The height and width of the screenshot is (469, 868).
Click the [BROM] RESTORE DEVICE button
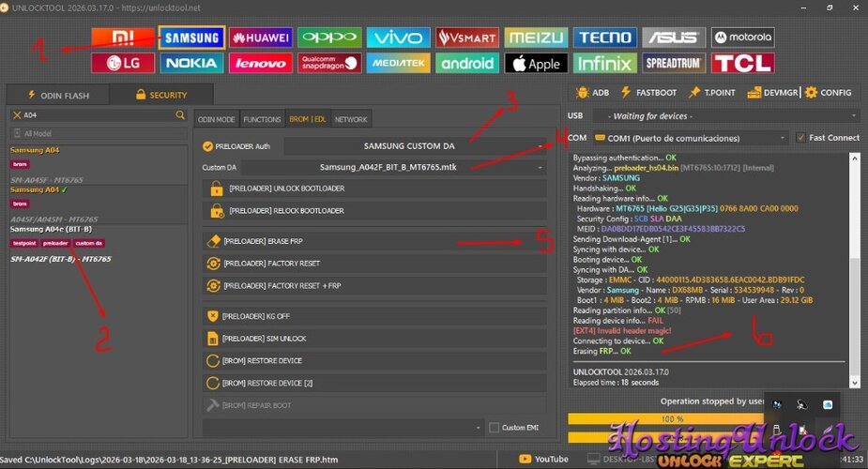tap(374, 360)
